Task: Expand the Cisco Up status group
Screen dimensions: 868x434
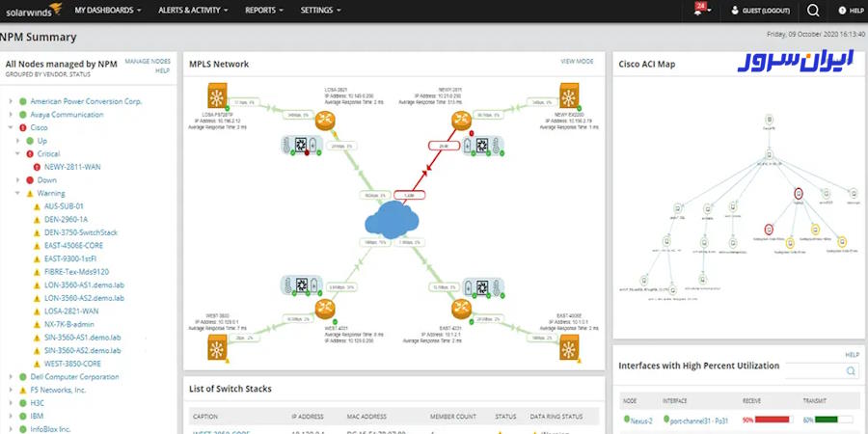Action: tap(17, 141)
